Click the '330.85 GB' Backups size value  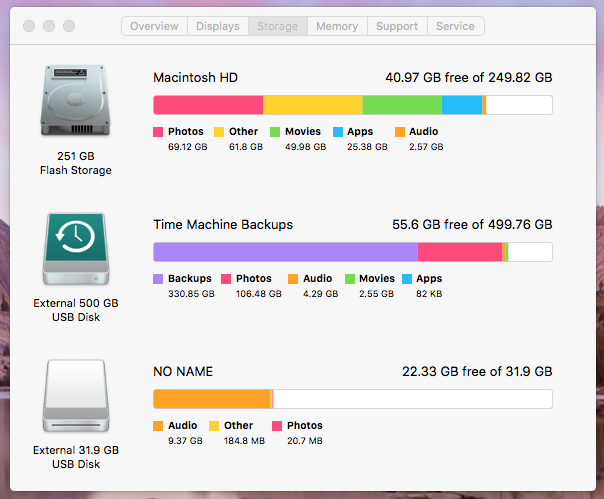pyautogui.click(x=191, y=294)
